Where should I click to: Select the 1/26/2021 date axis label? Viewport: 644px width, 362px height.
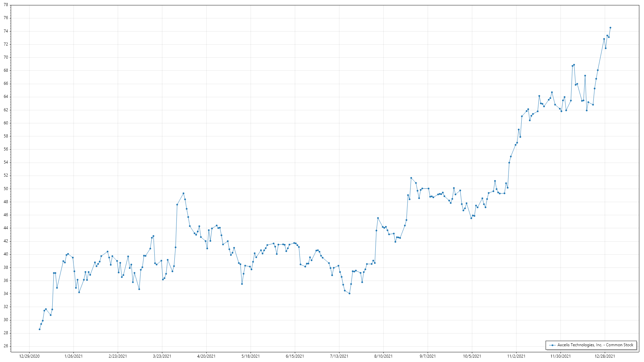(73, 356)
